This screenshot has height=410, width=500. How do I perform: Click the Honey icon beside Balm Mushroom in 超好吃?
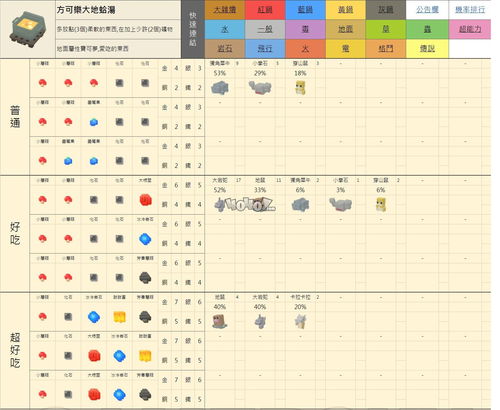120,317
